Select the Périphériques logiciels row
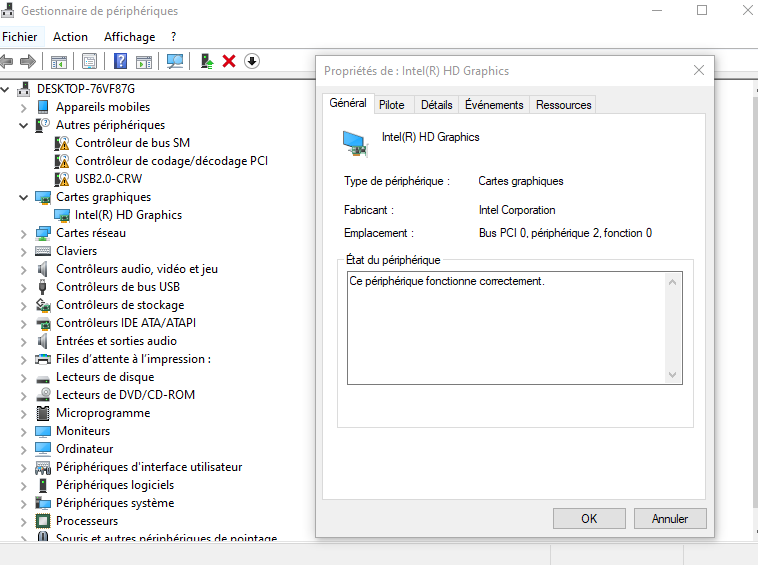 115,485
